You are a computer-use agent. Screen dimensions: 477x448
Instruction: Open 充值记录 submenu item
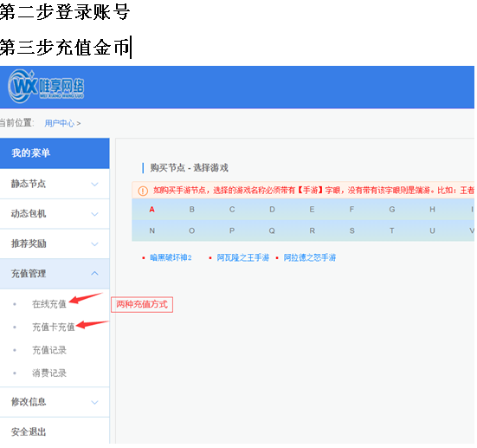pos(49,350)
